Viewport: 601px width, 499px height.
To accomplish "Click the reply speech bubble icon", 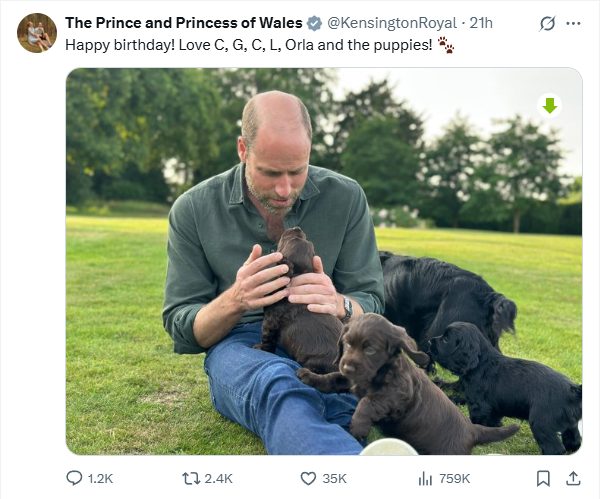I will 74,478.
